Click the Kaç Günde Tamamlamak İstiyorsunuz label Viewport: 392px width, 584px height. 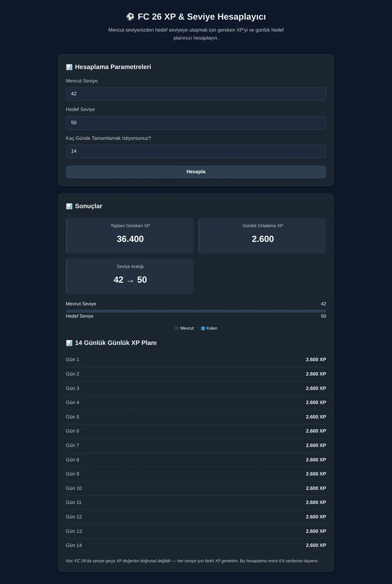[108, 138]
